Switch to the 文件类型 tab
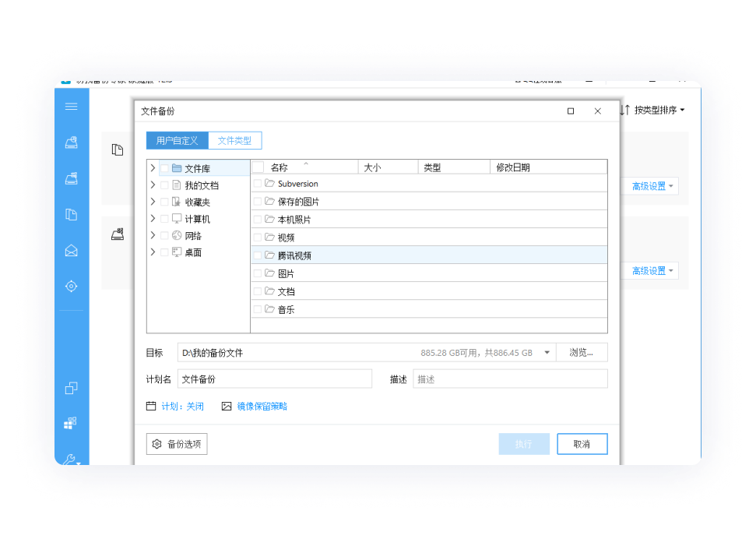The height and width of the screenshot is (546, 756). (234, 141)
